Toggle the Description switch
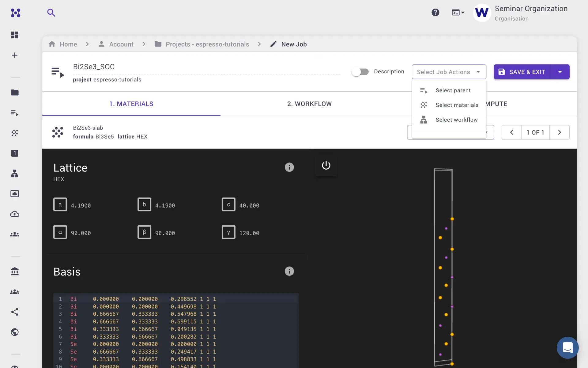Screen dimensions: 588x368 point(360,71)
